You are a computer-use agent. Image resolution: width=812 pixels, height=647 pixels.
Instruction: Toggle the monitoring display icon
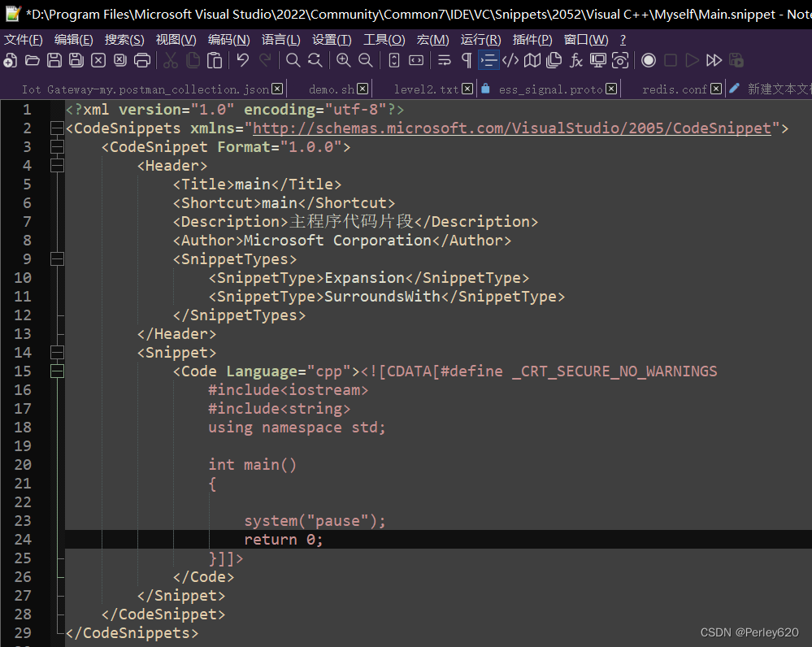598,61
